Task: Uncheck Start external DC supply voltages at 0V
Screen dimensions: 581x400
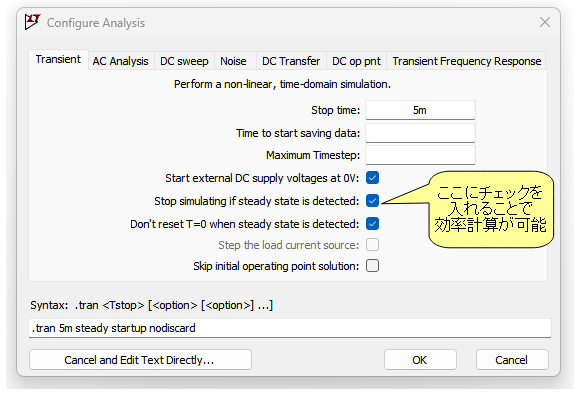Action: pyautogui.click(x=372, y=178)
